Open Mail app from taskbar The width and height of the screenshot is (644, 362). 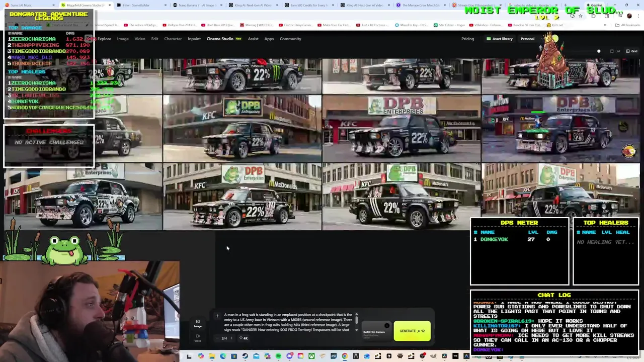pyautogui.click(x=256, y=356)
